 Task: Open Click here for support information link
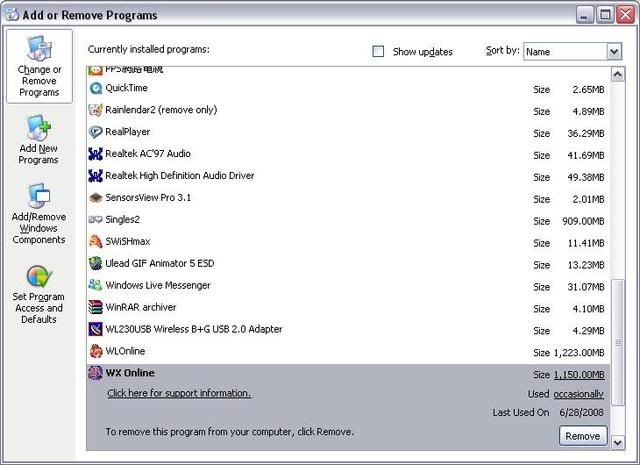pyautogui.click(x=179, y=393)
